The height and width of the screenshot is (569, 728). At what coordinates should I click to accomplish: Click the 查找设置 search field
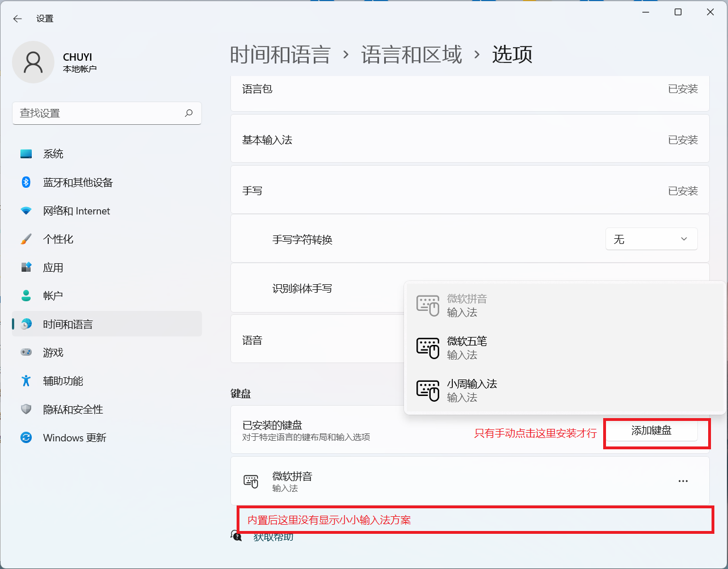(x=107, y=113)
